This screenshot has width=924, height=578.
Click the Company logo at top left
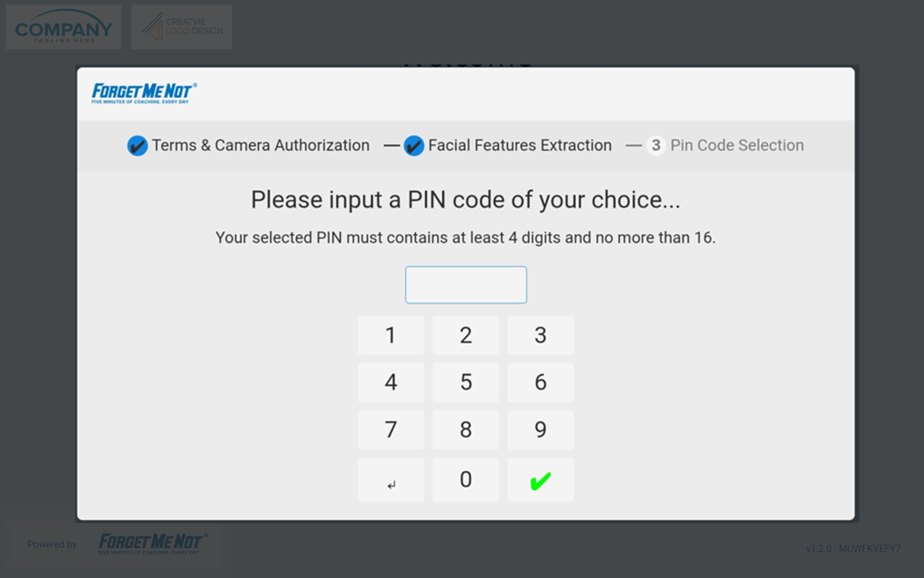tap(63, 27)
